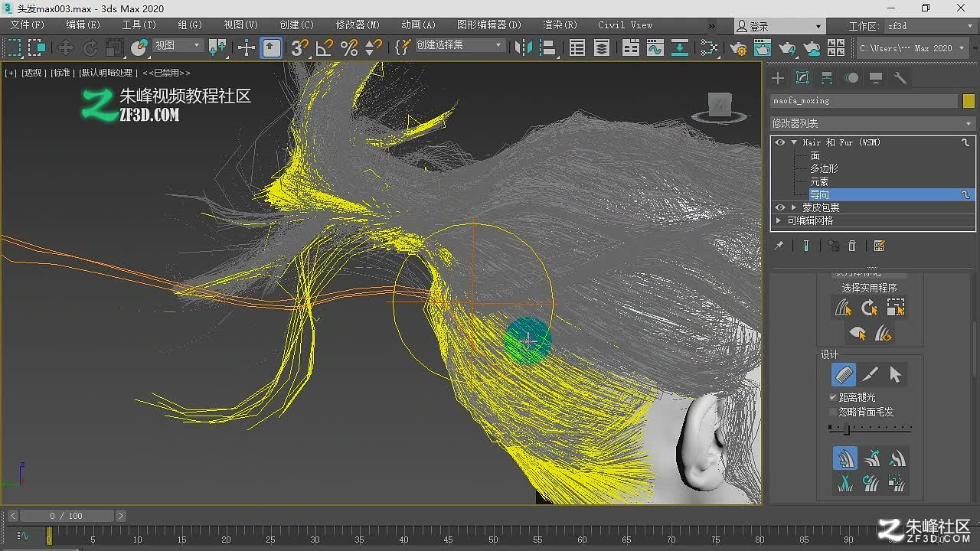Activate the Clump hair brush mode
The height and width of the screenshot is (551, 980).
[844, 483]
